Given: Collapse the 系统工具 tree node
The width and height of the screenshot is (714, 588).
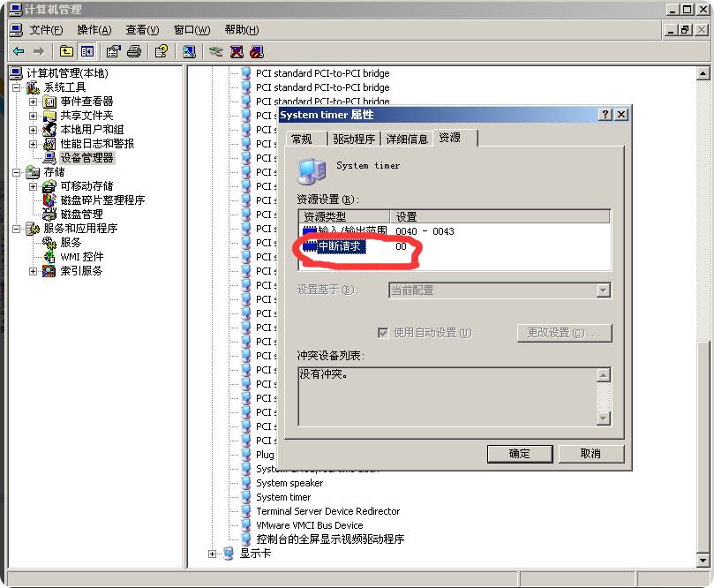Looking at the screenshot, I should click(17, 87).
